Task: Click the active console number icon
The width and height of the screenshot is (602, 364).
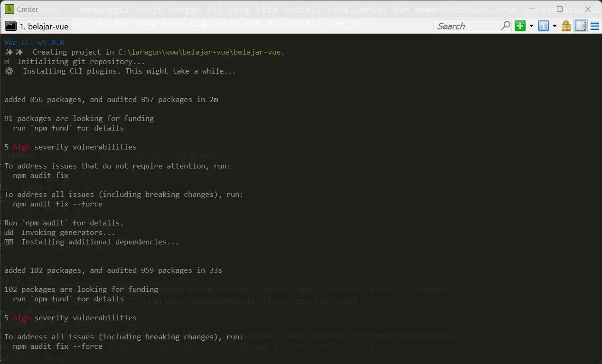Action: click(x=544, y=26)
